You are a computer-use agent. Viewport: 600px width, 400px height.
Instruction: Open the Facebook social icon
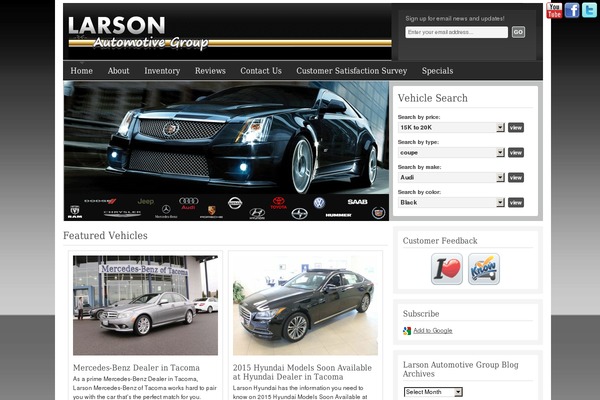tap(572, 10)
